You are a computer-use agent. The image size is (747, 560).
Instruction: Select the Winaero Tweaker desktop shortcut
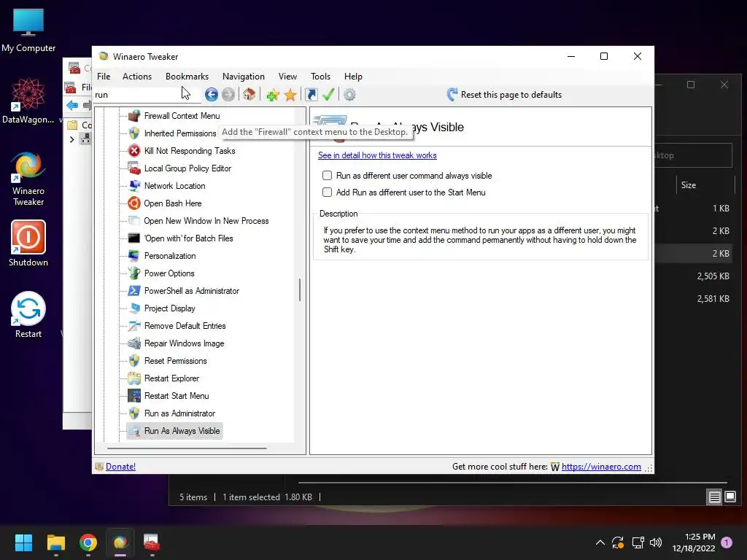28,179
